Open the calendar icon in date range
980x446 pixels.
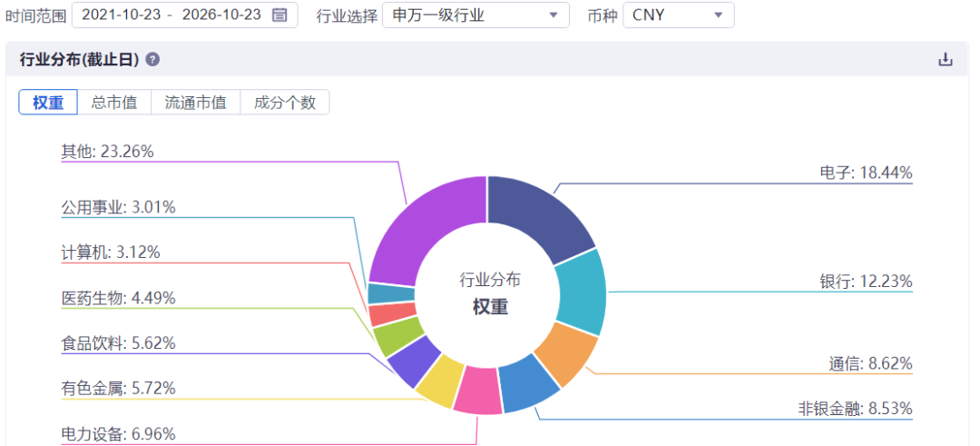click(280, 15)
